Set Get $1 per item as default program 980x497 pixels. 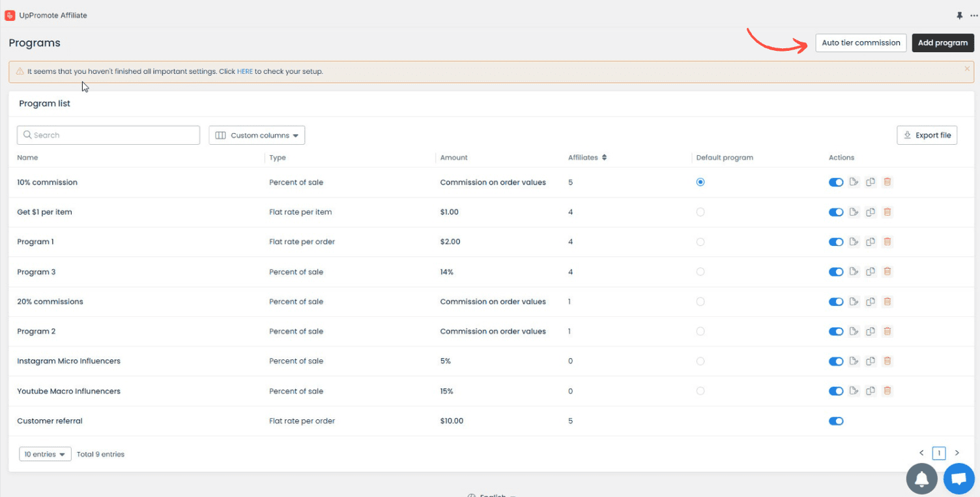700,212
